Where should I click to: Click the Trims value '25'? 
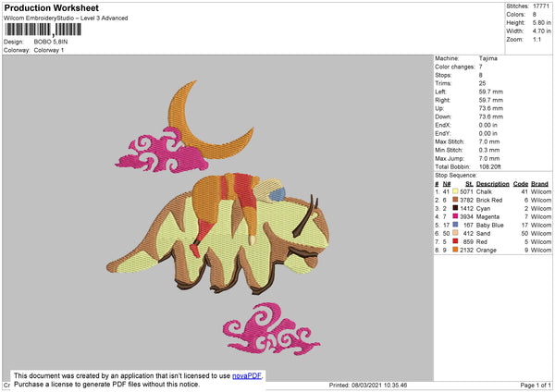[482, 83]
